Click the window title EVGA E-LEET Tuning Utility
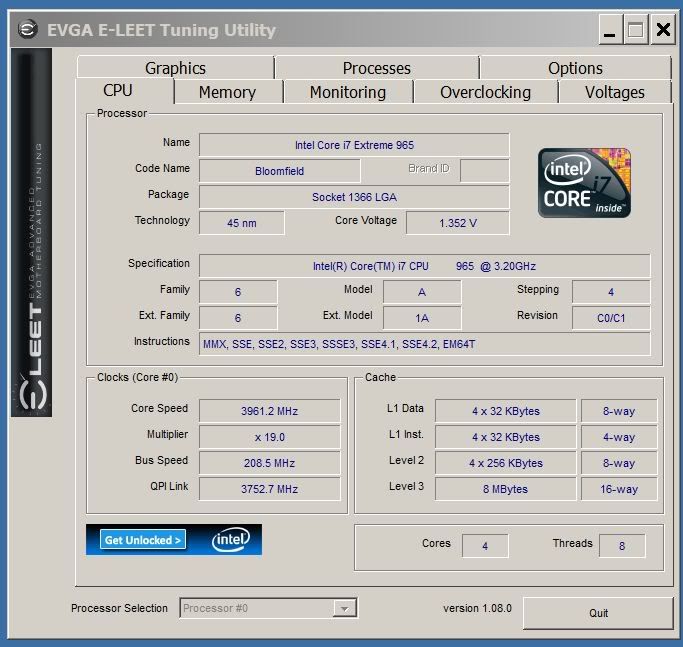Viewport: 683px width, 647px height. coord(162,30)
